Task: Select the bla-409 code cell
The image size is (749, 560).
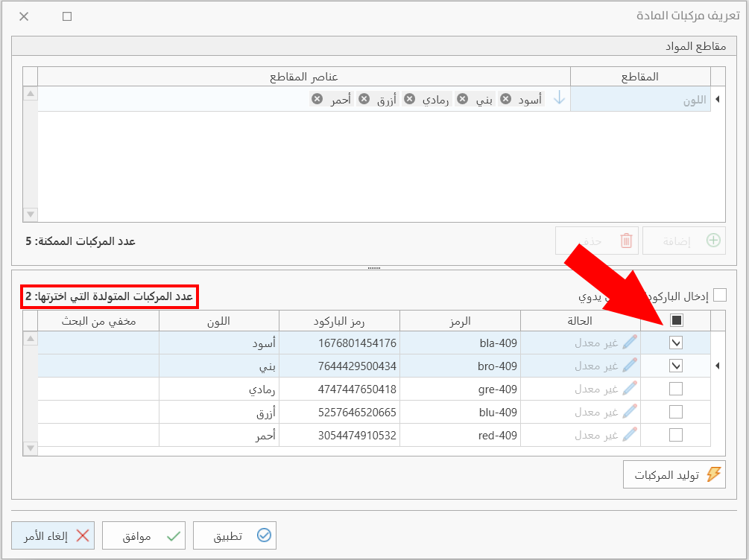Action: [x=460, y=343]
